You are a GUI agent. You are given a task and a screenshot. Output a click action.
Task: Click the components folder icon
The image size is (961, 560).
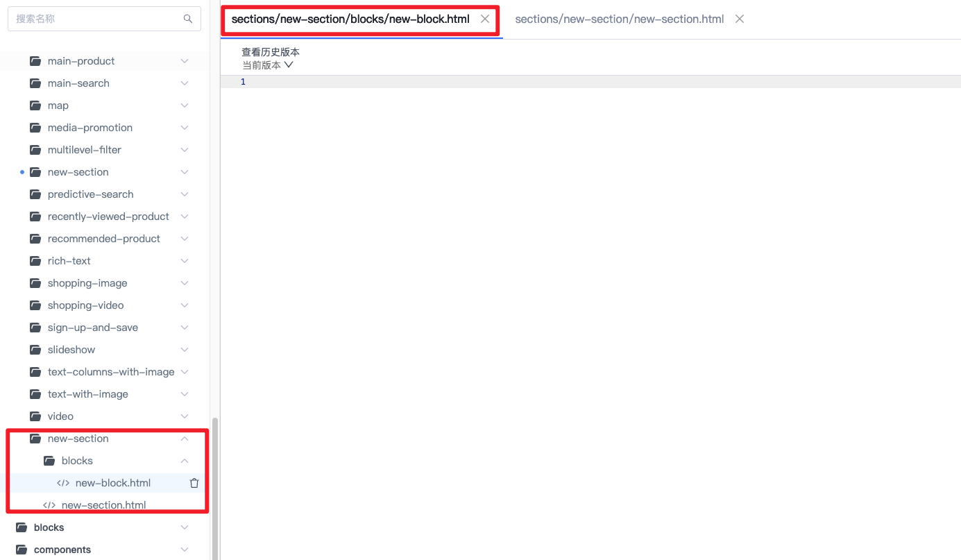(x=22, y=550)
